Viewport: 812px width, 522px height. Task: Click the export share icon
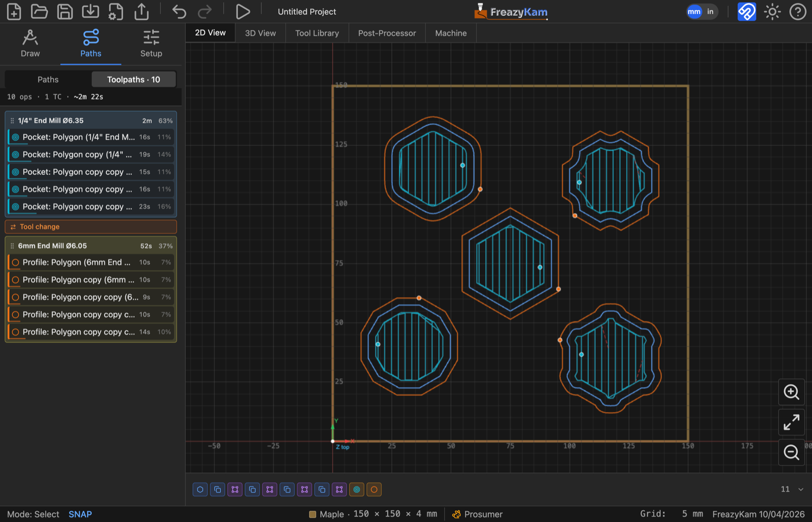(142, 11)
